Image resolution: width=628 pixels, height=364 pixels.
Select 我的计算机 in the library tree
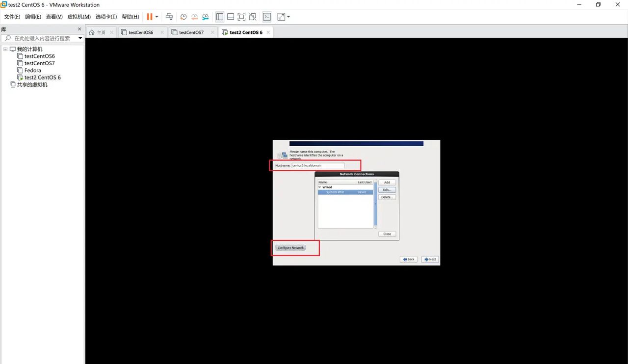click(29, 49)
